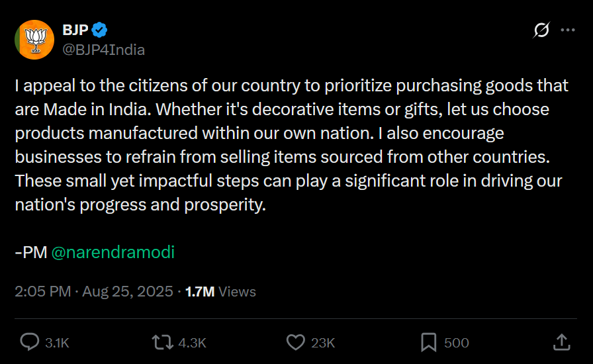Click the 2:05 PM Aug 25, 2025 timestamp

point(94,291)
